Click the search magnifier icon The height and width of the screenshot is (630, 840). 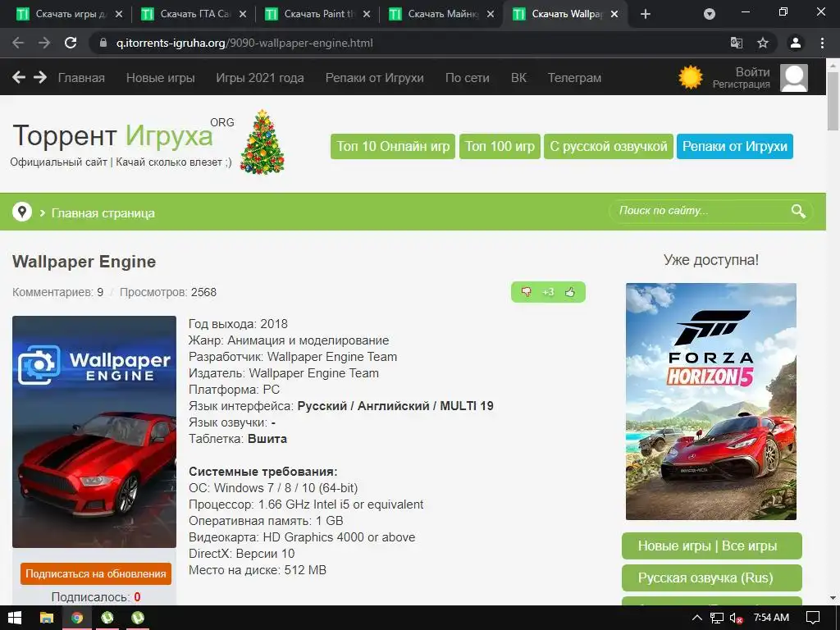click(798, 211)
